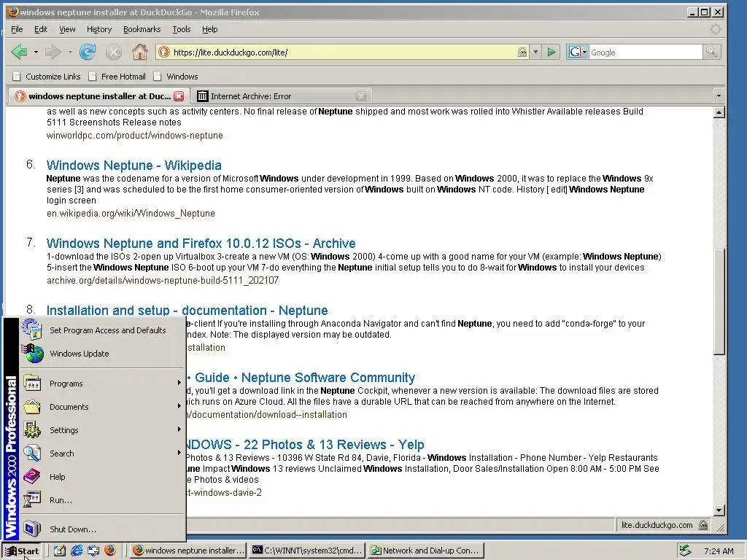Image resolution: width=747 pixels, height=560 pixels.
Task: Open the Bookmarks menu
Action: [x=142, y=29]
